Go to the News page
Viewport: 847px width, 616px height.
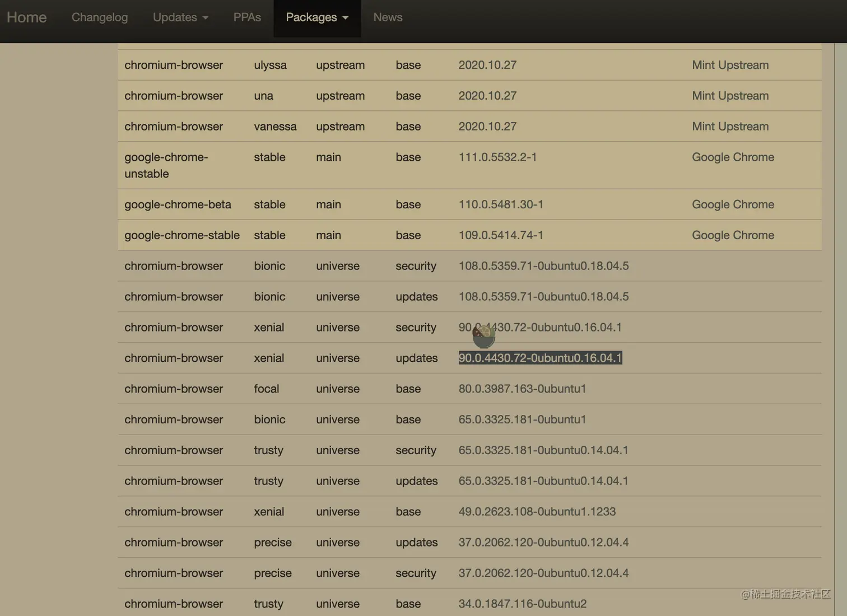[388, 17]
